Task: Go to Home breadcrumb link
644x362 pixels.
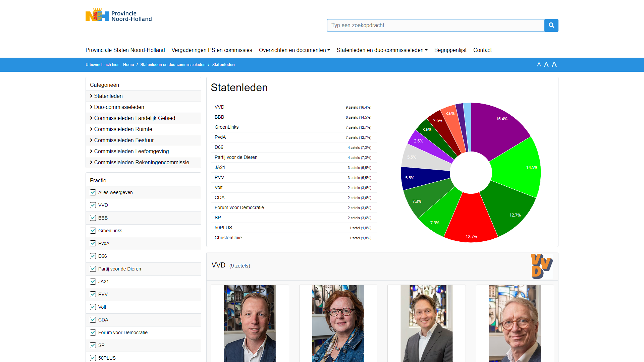Action: pyautogui.click(x=128, y=65)
